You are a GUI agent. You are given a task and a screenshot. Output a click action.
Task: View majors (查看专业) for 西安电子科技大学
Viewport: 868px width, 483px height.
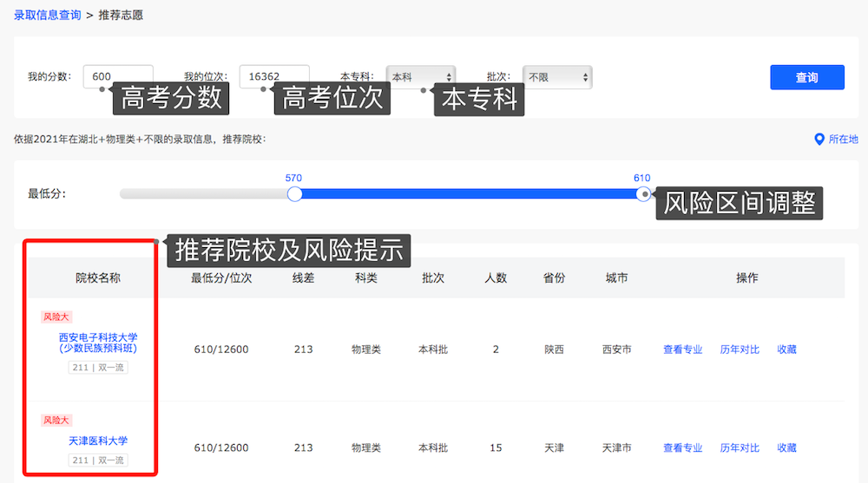click(682, 349)
